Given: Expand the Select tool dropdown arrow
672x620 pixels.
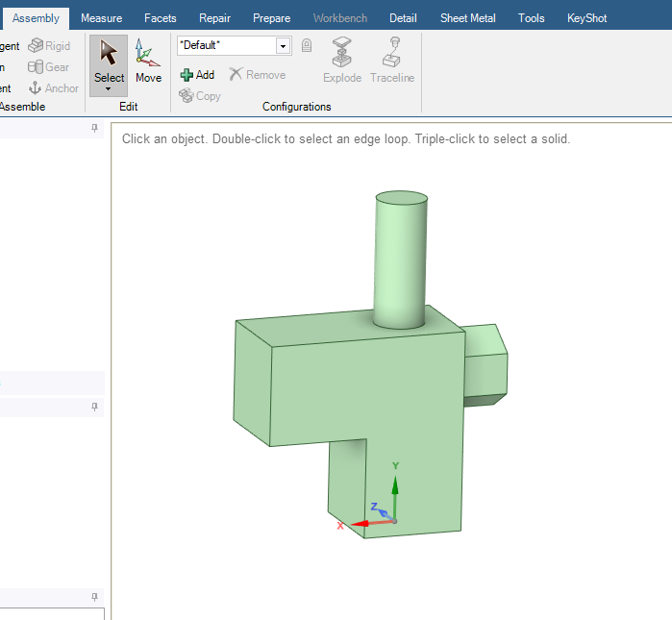Looking at the screenshot, I should point(109,88).
